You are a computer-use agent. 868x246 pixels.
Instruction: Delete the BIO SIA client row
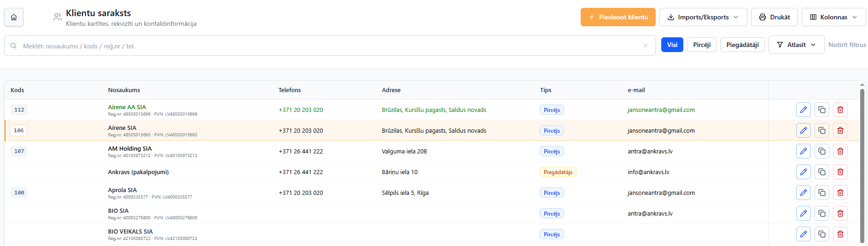click(840, 213)
